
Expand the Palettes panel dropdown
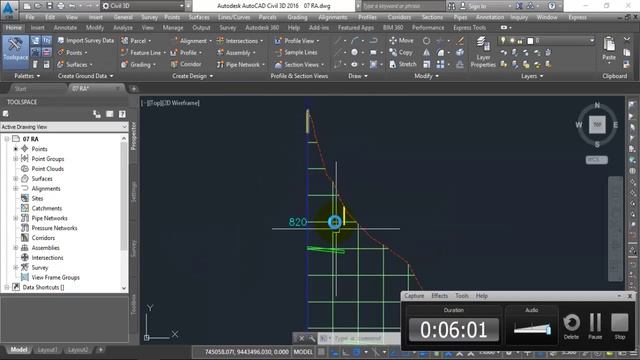click(x=27, y=76)
